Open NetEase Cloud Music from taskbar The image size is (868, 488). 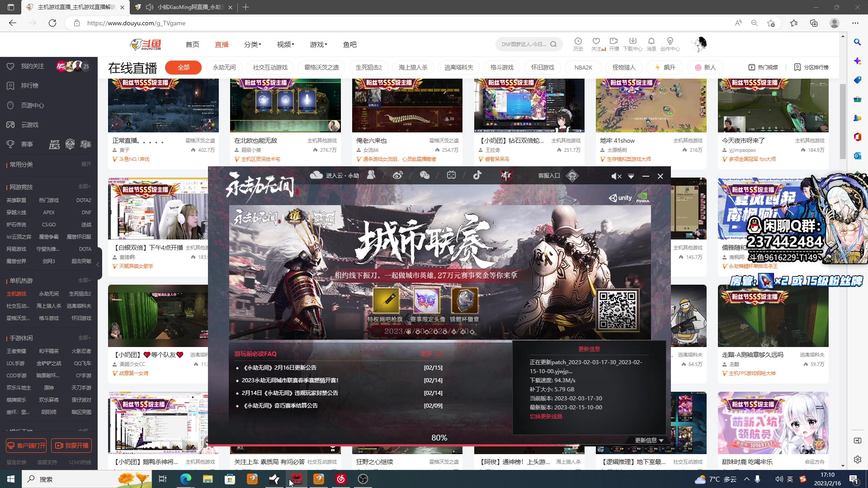pos(341,479)
